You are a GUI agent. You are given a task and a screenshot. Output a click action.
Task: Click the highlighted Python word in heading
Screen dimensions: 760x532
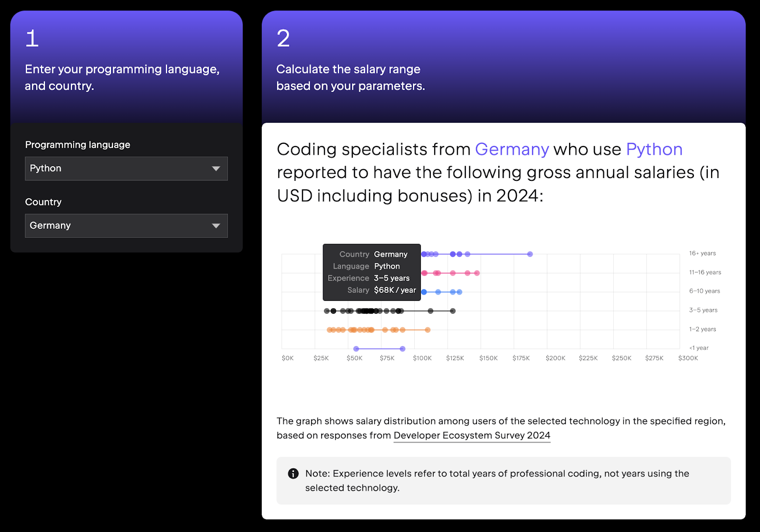coord(654,149)
